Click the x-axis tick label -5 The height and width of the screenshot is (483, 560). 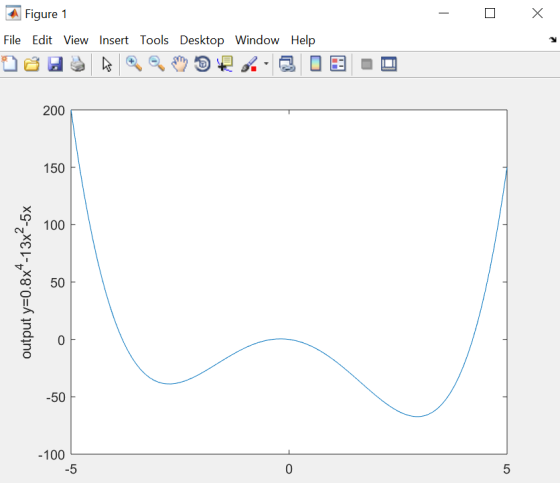[71, 469]
